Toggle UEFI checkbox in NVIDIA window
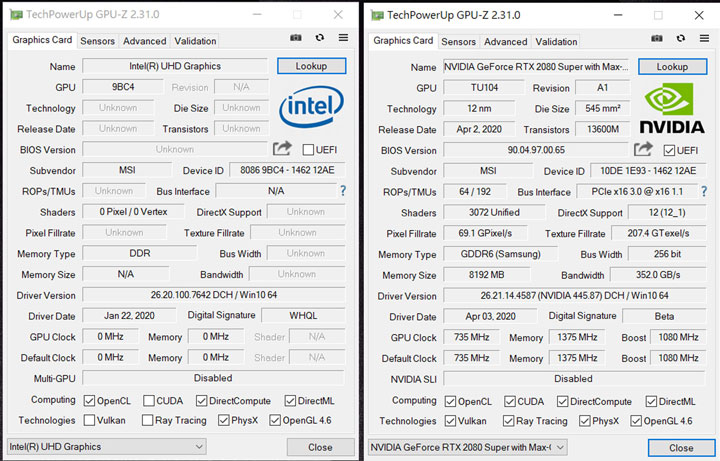The image size is (720, 461). 669,151
